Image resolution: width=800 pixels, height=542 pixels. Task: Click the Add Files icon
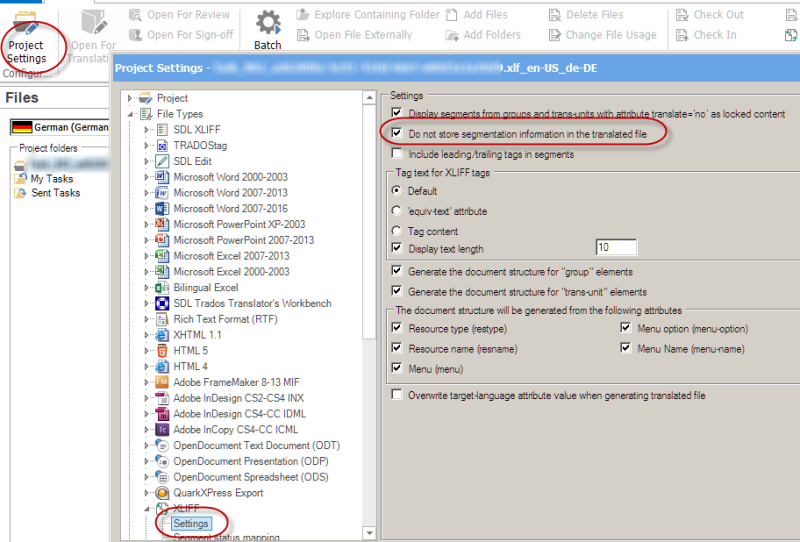(x=452, y=15)
